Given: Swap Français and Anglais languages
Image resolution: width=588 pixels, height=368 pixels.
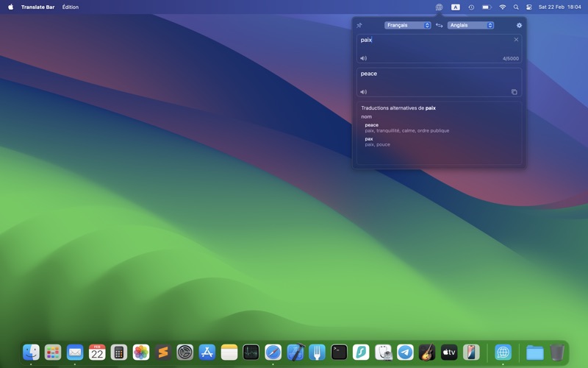Looking at the screenshot, I should (439, 26).
